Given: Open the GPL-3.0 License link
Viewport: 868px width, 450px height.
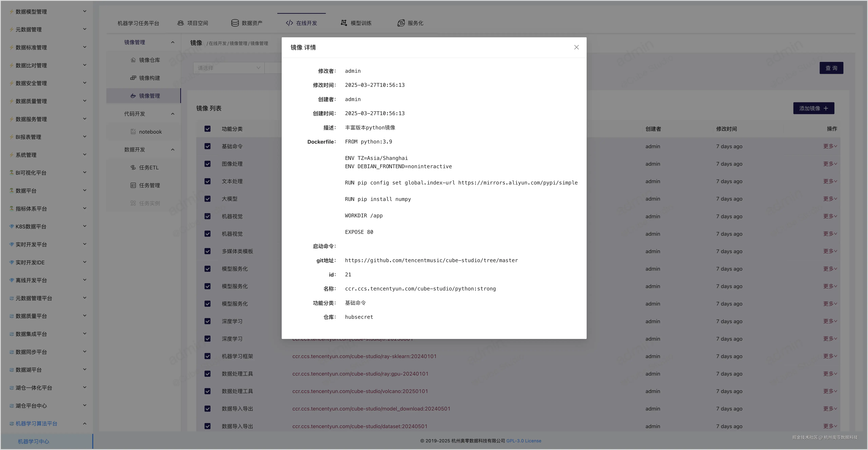Looking at the screenshot, I should pos(524,441).
